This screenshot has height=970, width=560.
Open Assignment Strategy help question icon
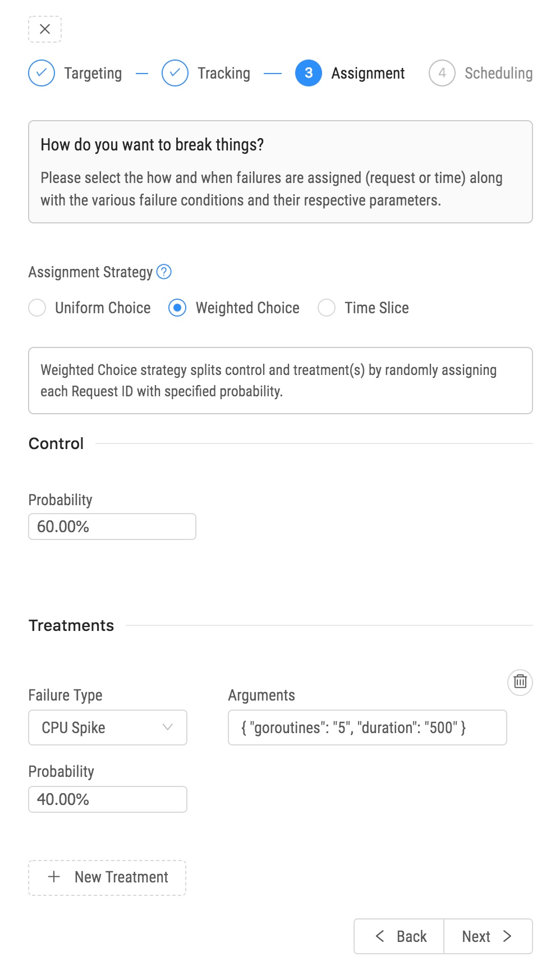coord(164,272)
